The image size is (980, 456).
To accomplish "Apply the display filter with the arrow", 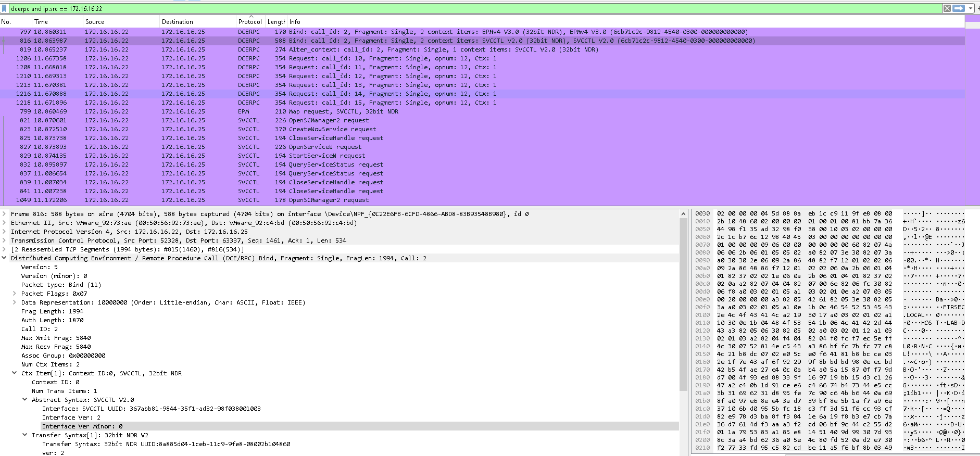I will (x=959, y=8).
